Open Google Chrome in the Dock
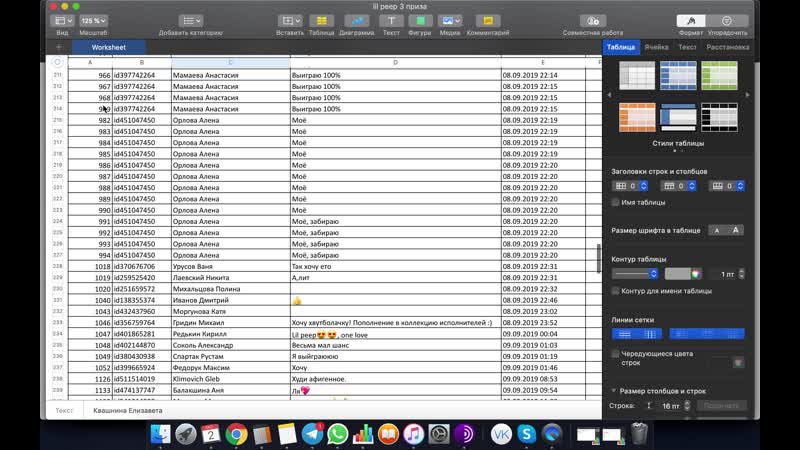The image size is (800, 450). tap(236, 434)
